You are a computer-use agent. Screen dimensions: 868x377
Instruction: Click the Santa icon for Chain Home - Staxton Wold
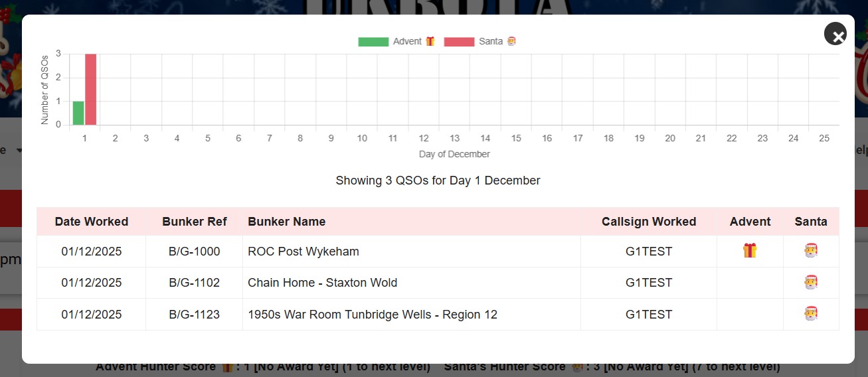tap(810, 282)
